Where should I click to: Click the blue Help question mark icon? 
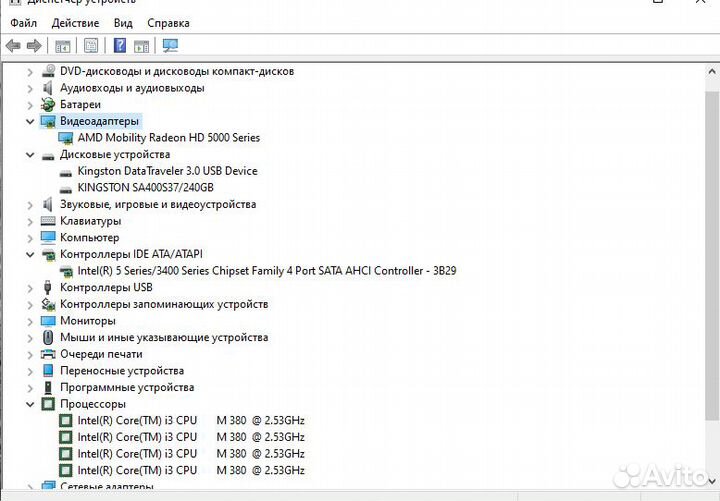pyautogui.click(x=119, y=45)
